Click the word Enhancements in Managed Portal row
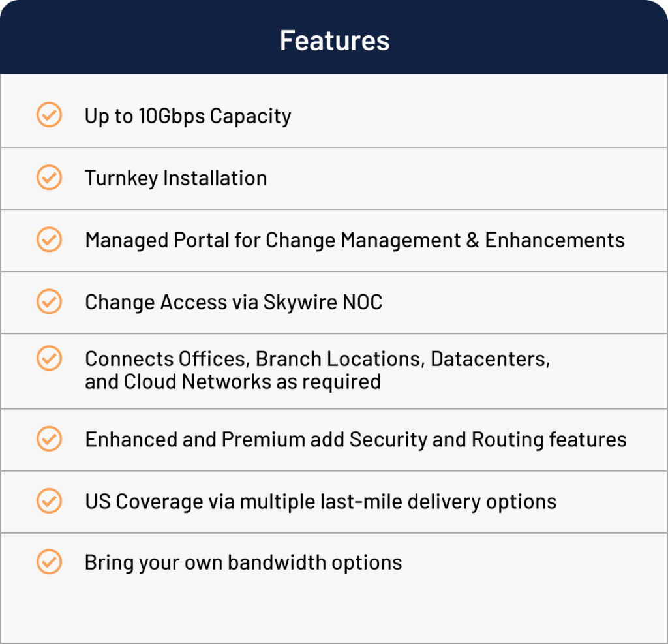Image resolution: width=668 pixels, height=644 pixels. 554,240
